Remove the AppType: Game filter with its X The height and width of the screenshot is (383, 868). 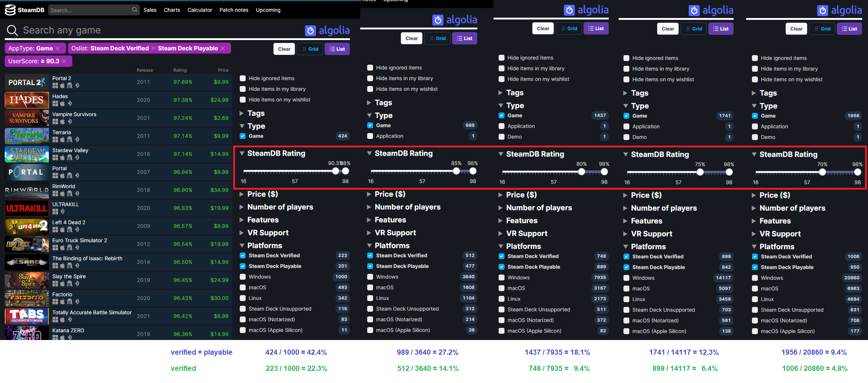click(58, 49)
